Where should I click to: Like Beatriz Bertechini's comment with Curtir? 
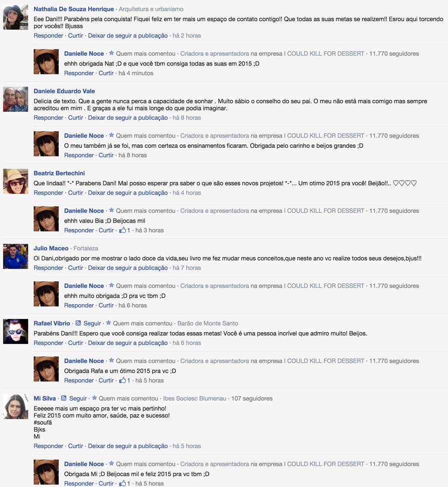click(76, 193)
